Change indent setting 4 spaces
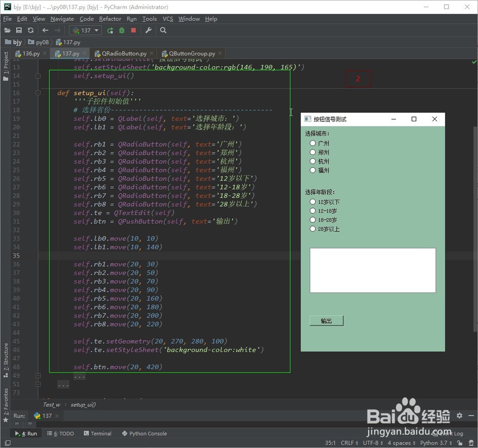This screenshot has width=478, height=448. [401, 443]
